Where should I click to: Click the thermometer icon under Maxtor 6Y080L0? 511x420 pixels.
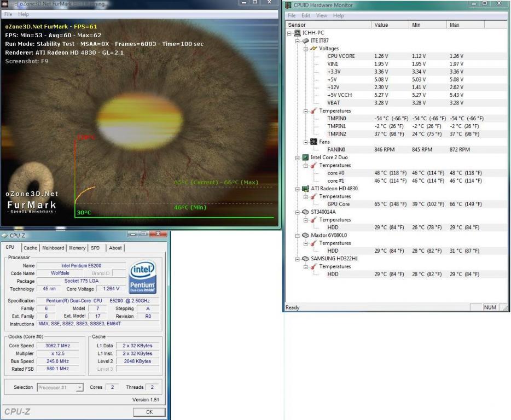(x=313, y=243)
